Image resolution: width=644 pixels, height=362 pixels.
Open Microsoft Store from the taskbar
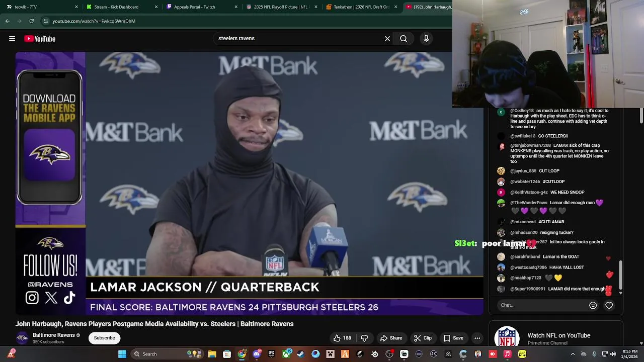click(x=227, y=354)
